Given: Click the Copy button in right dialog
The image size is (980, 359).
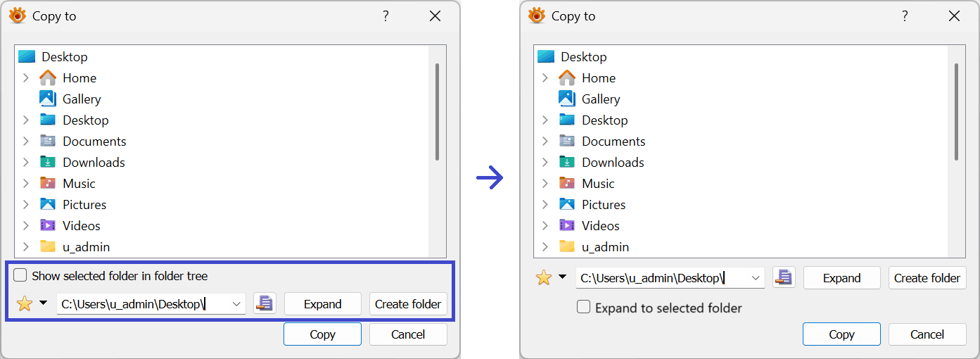Looking at the screenshot, I should (841, 334).
